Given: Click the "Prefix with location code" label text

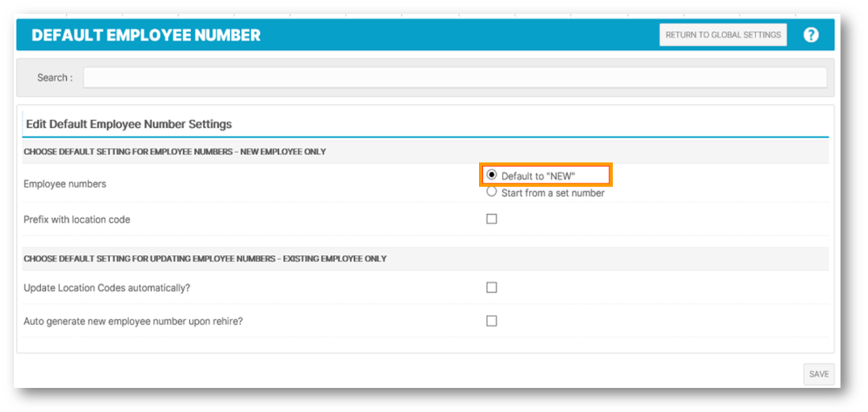Looking at the screenshot, I should [x=77, y=219].
